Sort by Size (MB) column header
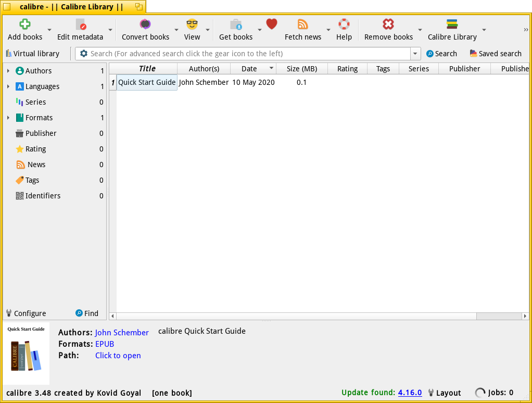This screenshot has height=403, width=532. [x=302, y=69]
